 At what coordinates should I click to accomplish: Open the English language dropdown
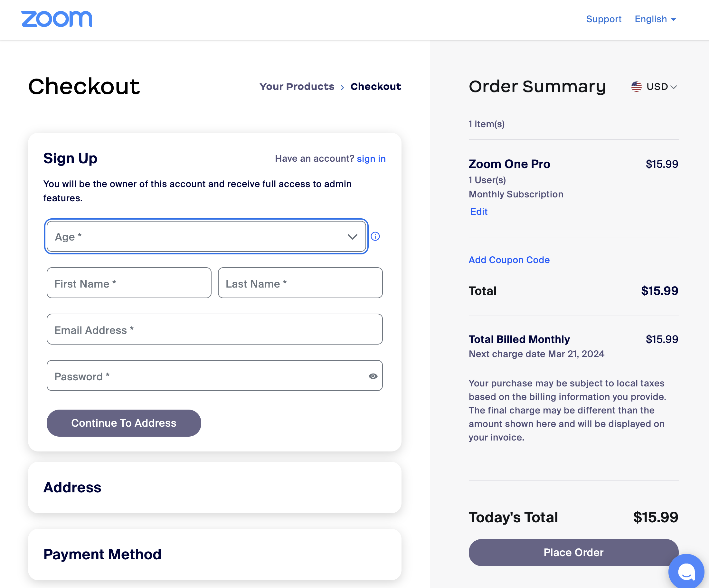click(655, 19)
